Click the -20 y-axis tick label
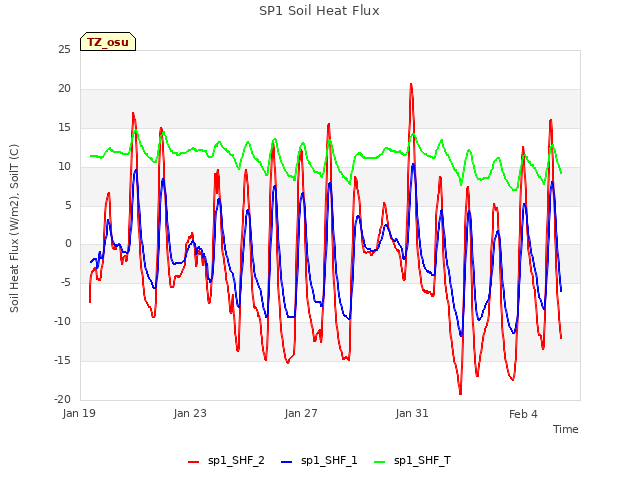This screenshot has width=640, height=480. pyautogui.click(x=62, y=400)
